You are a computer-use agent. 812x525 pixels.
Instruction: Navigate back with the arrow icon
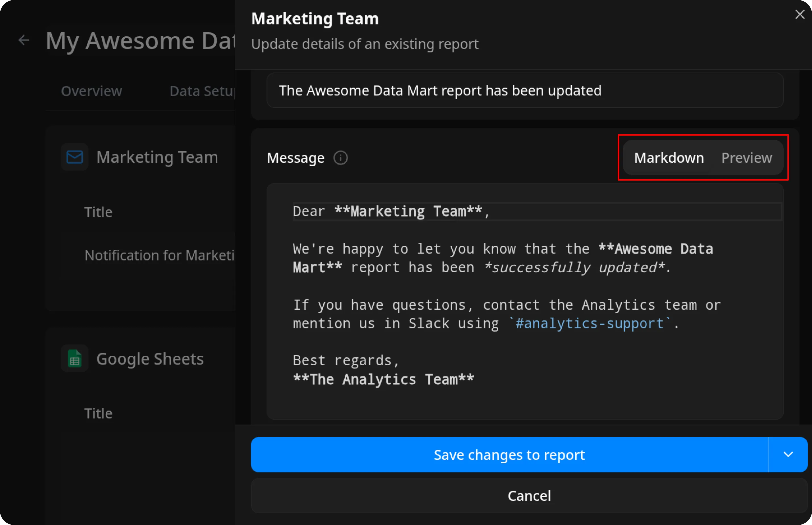pyautogui.click(x=24, y=40)
